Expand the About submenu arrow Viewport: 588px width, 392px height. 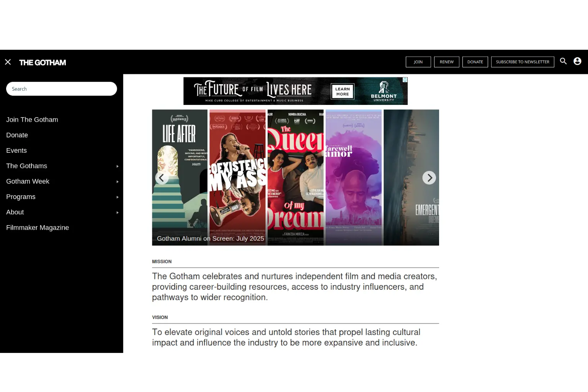118,212
